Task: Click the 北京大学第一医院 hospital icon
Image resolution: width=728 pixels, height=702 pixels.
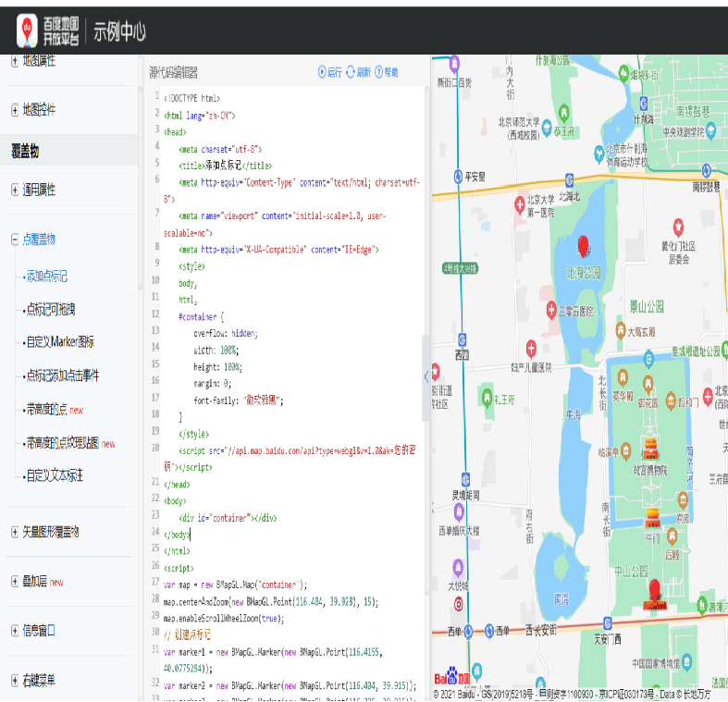Action: click(520, 204)
